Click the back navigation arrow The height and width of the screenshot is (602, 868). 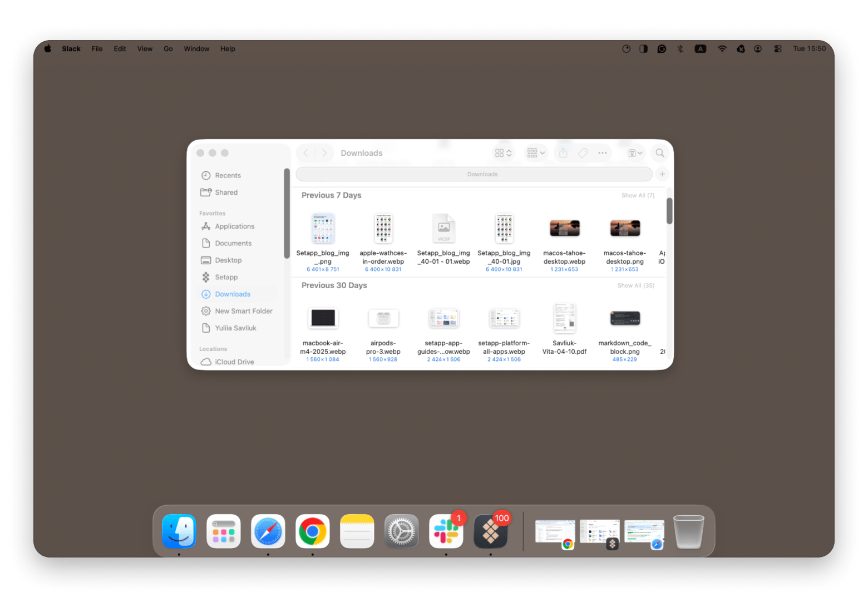[x=306, y=153]
